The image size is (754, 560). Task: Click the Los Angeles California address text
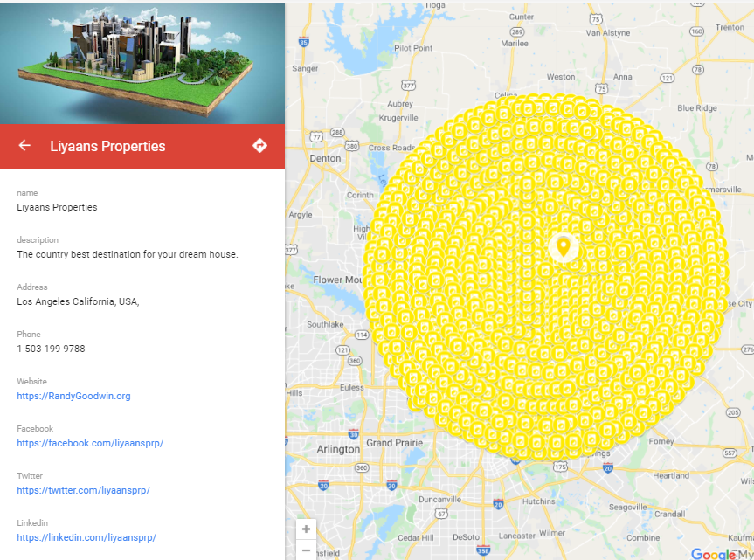(x=78, y=301)
